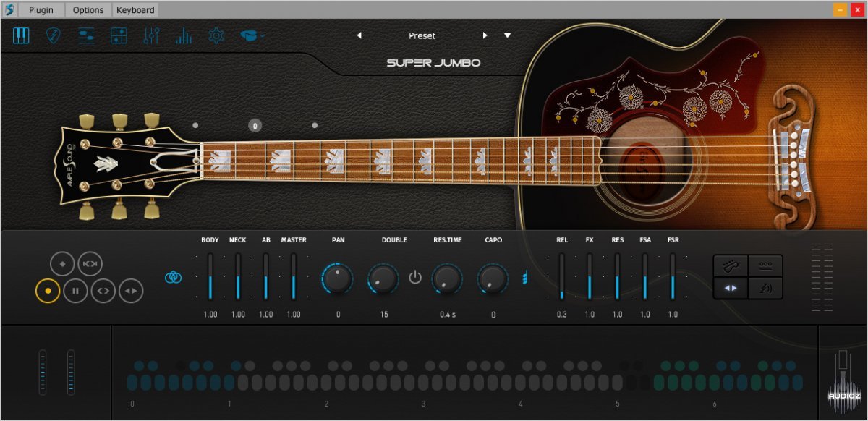Click the graduation cap tutorial icon
Screen dimensions: 868x421
(247, 35)
